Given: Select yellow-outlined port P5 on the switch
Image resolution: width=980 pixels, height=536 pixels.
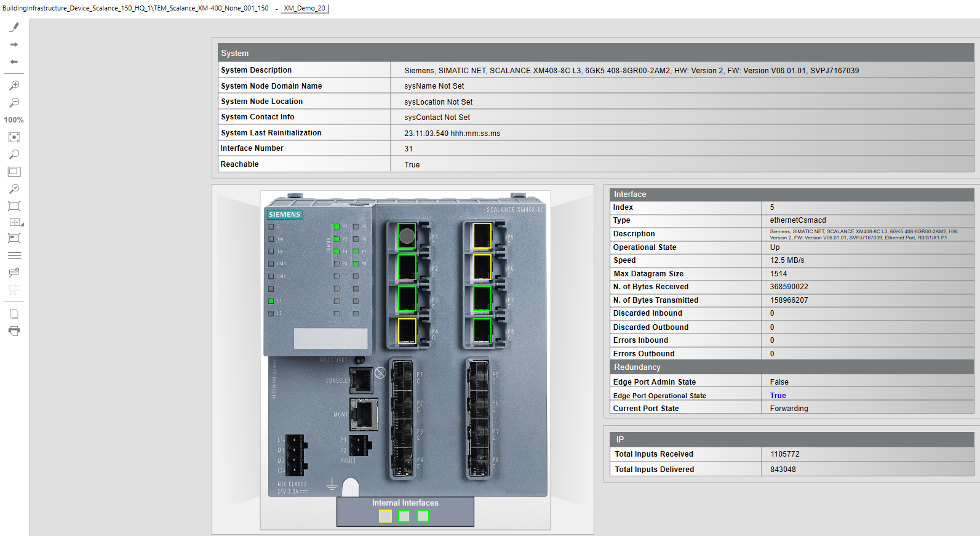Looking at the screenshot, I should pos(482,236).
